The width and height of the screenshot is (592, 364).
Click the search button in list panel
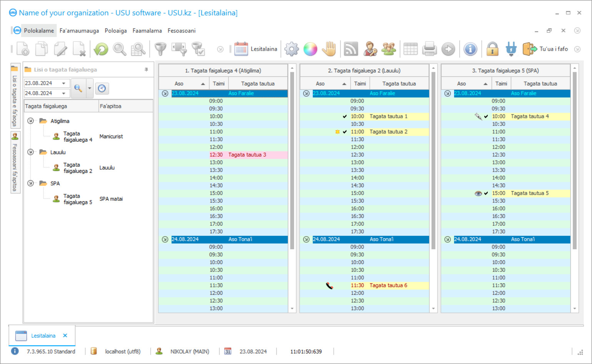[x=78, y=88]
